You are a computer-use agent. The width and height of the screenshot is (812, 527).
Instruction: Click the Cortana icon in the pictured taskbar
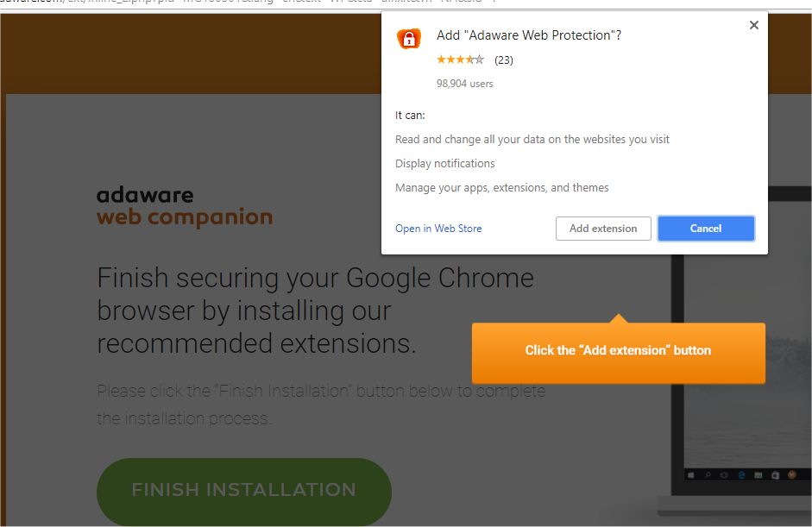click(724, 475)
